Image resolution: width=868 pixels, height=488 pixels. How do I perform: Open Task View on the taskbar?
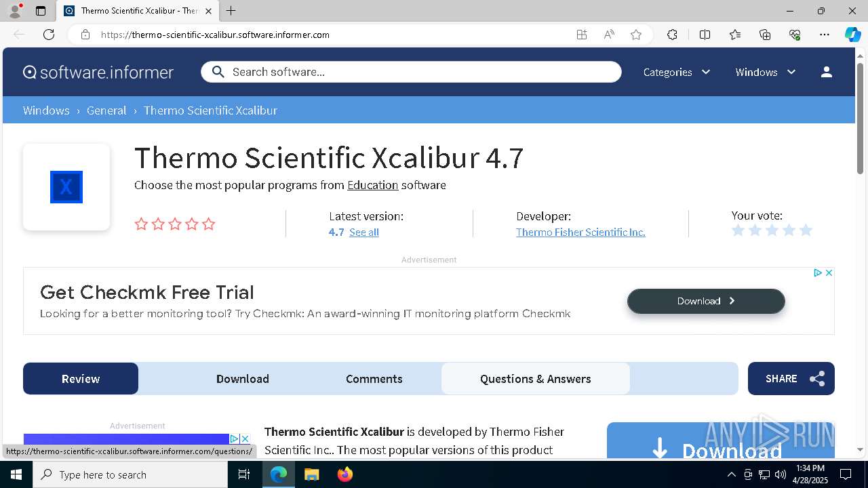[x=244, y=474]
